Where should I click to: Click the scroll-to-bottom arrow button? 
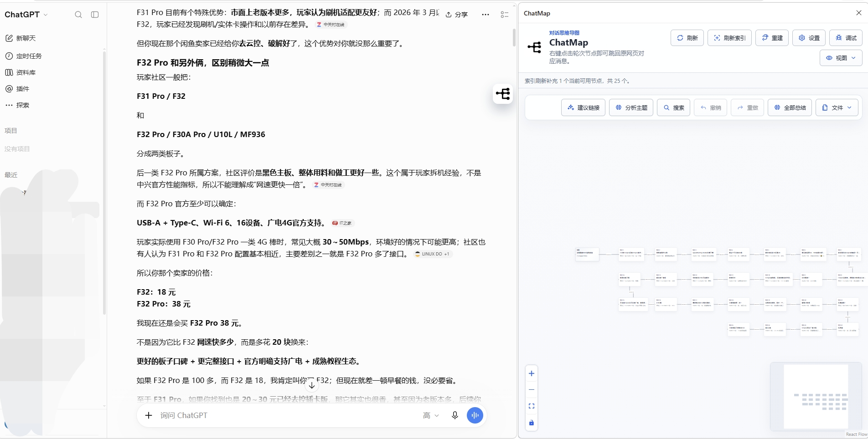tap(312, 385)
